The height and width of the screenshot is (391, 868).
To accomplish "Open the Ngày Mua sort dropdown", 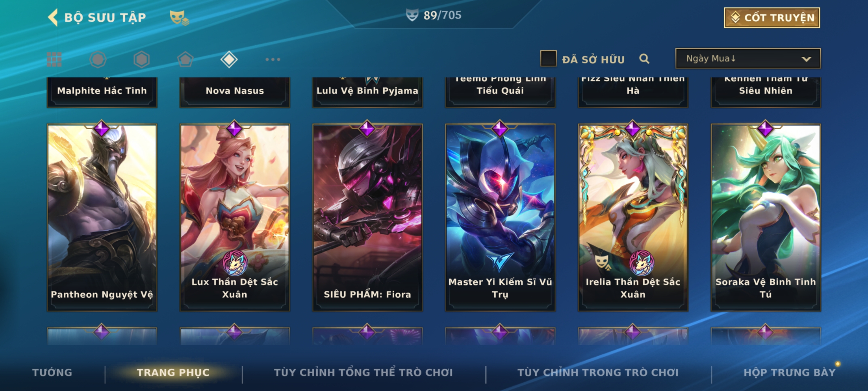I will click(x=748, y=59).
